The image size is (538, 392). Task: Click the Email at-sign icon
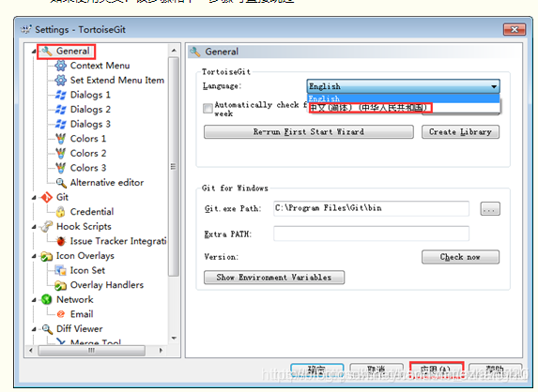(61, 314)
